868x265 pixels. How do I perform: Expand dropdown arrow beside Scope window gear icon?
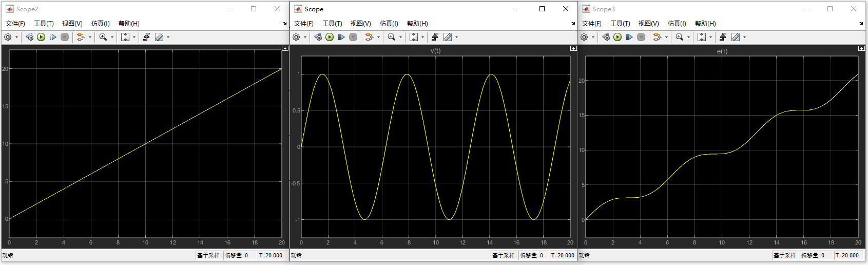(x=305, y=37)
